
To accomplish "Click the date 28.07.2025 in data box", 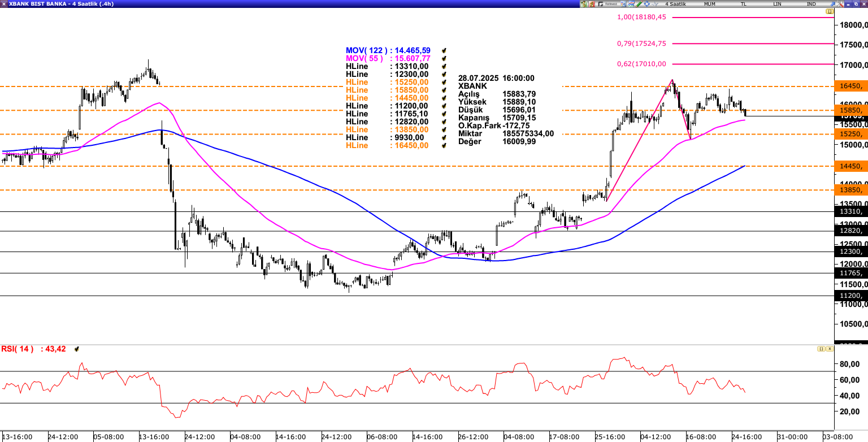I will click(x=479, y=78).
